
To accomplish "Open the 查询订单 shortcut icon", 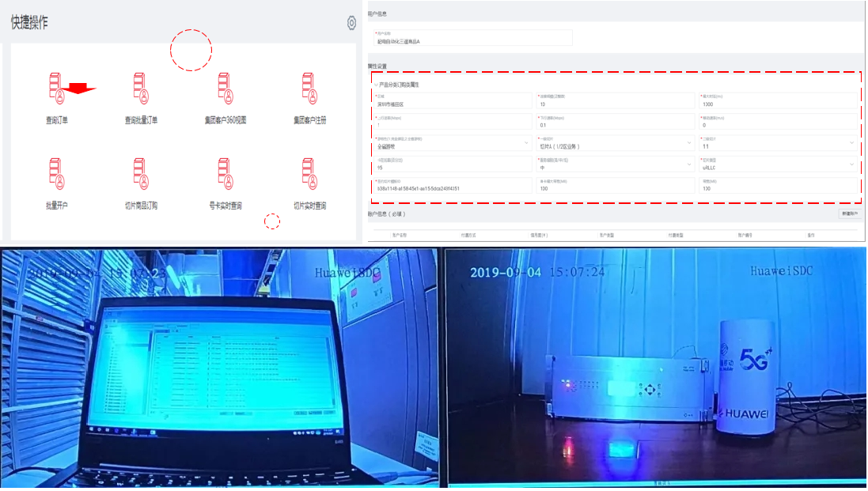I will 57,89.
